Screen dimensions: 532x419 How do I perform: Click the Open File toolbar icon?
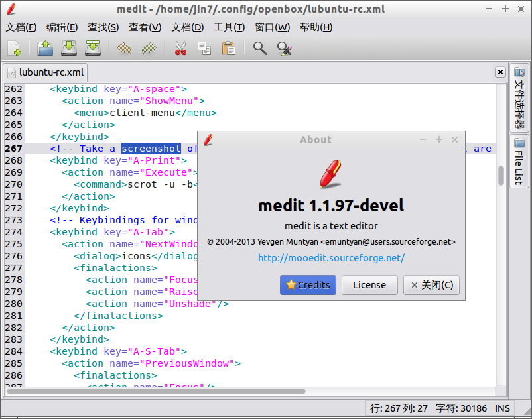(x=45, y=48)
